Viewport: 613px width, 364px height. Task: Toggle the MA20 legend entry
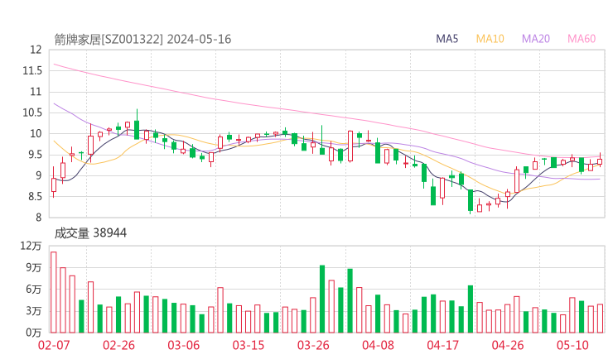coord(536,39)
